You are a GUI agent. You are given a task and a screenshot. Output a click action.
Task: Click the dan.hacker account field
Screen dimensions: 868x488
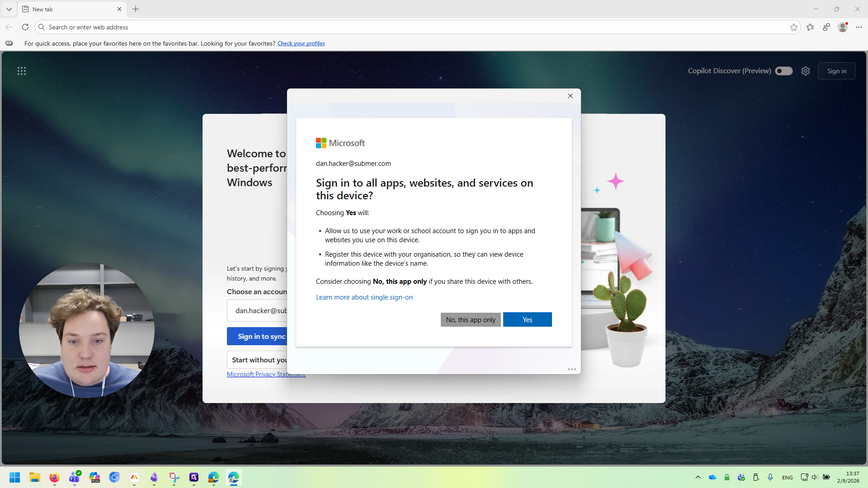pos(257,310)
